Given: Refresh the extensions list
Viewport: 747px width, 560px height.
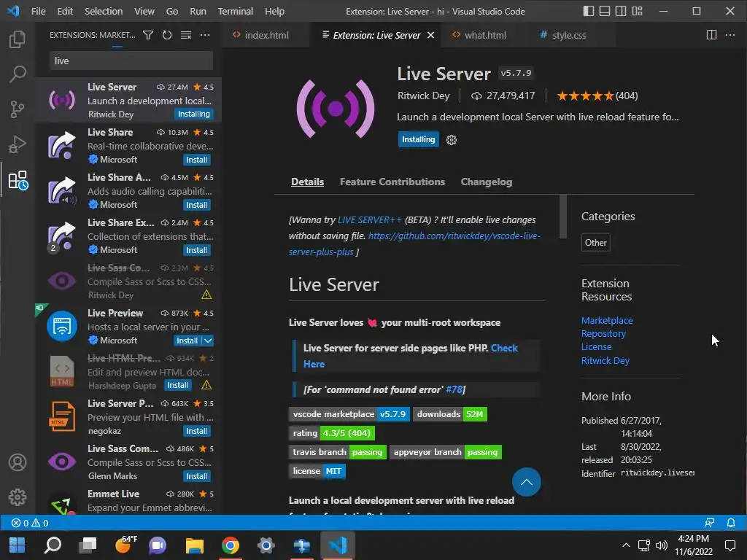Looking at the screenshot, I should [167, 35].
